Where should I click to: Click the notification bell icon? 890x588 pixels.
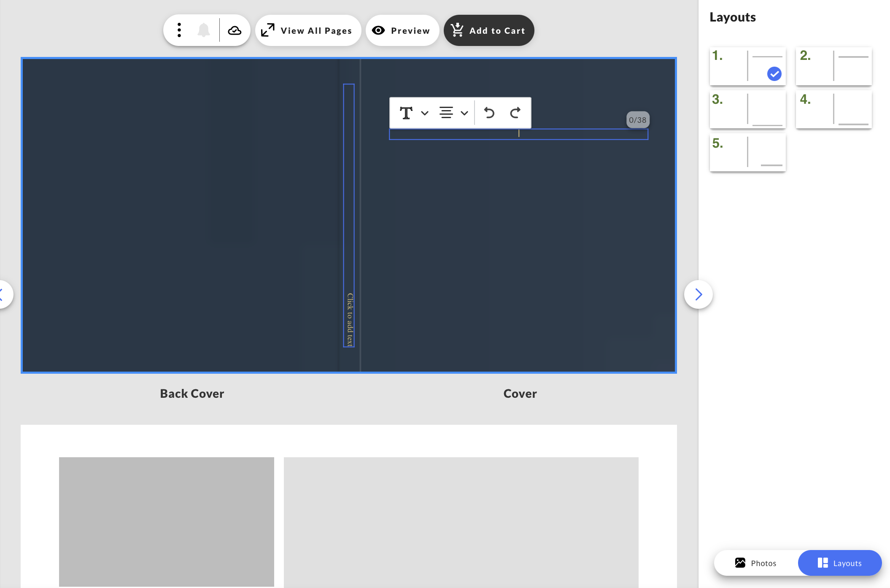click(204, 30)
